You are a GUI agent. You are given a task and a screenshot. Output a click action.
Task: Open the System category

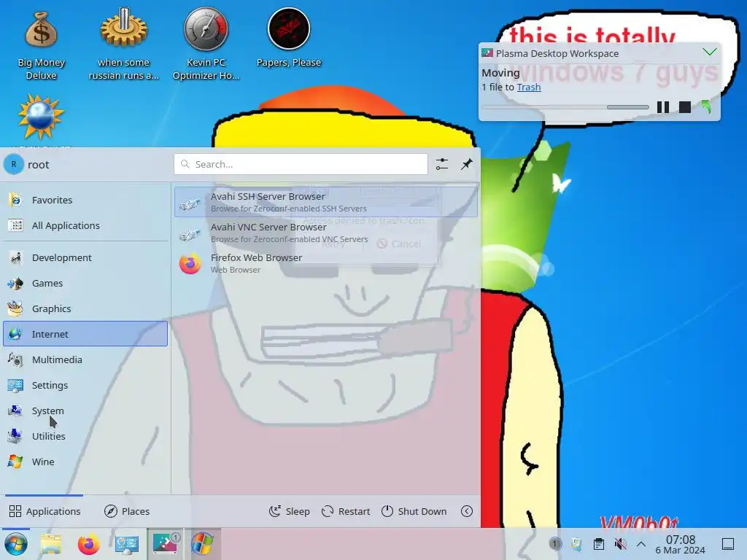85,411
